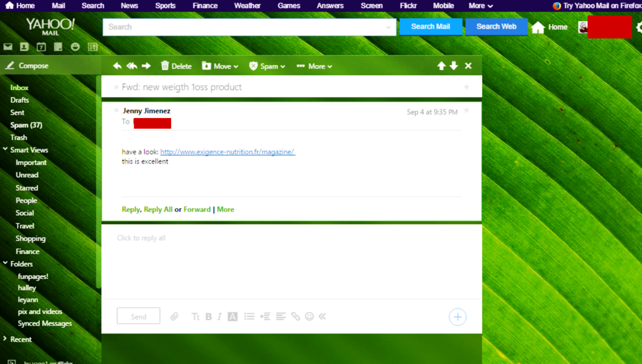Click the insert link icon in composer
The height and width of the screenshot is (364, 642).
[295, 316]
